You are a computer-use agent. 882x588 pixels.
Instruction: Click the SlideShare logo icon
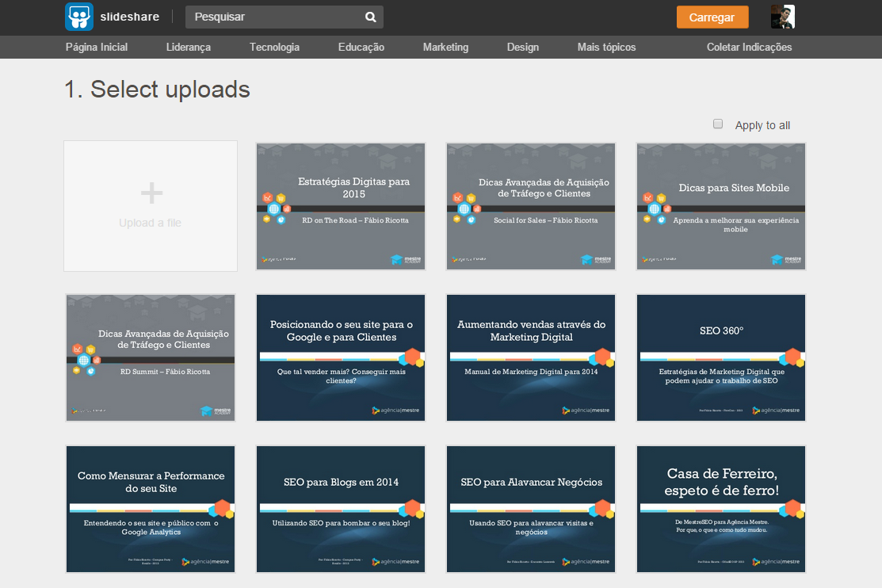(79, 17)
